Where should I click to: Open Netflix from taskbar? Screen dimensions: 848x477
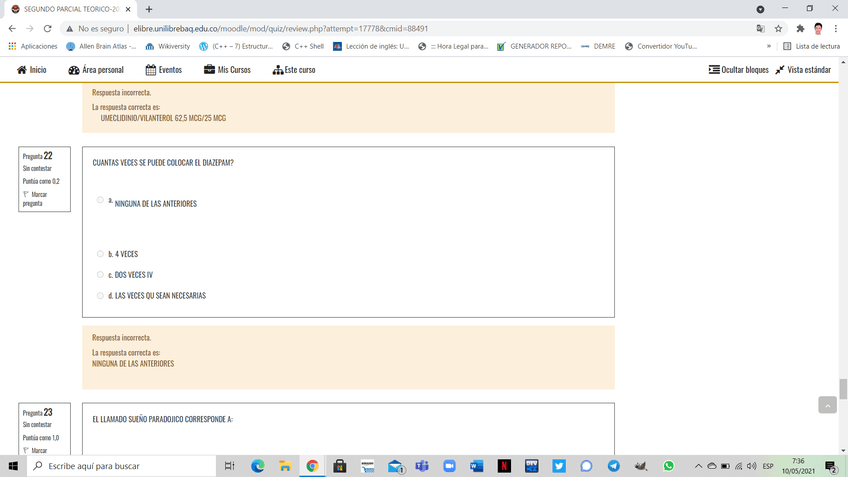pyautogui.click(x=504, y=466)
